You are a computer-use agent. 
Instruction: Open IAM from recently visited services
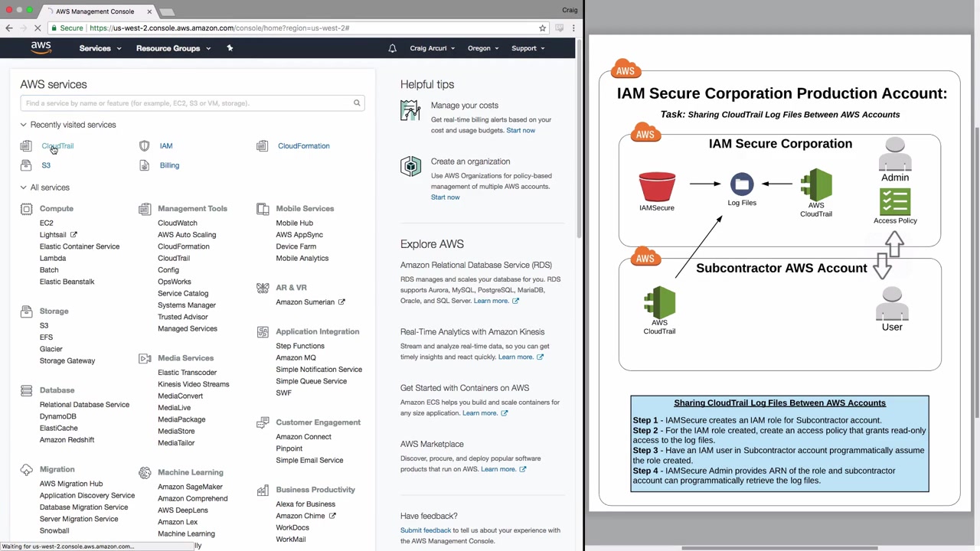pyautogui.click(x=166, y=146)
